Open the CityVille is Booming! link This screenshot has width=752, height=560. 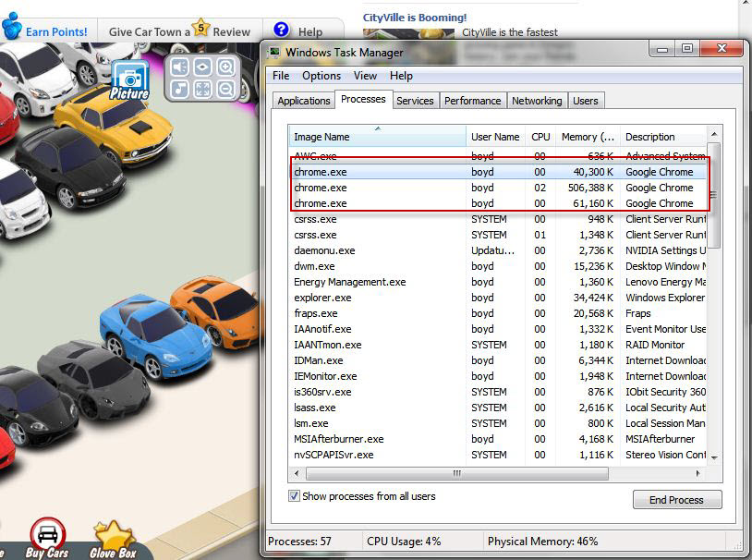tap(415, 18)
